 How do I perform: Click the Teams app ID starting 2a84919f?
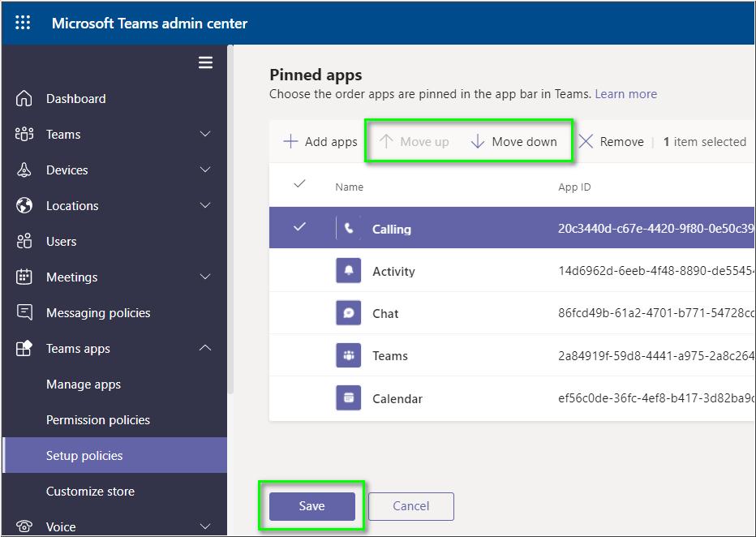coord(655,356)
